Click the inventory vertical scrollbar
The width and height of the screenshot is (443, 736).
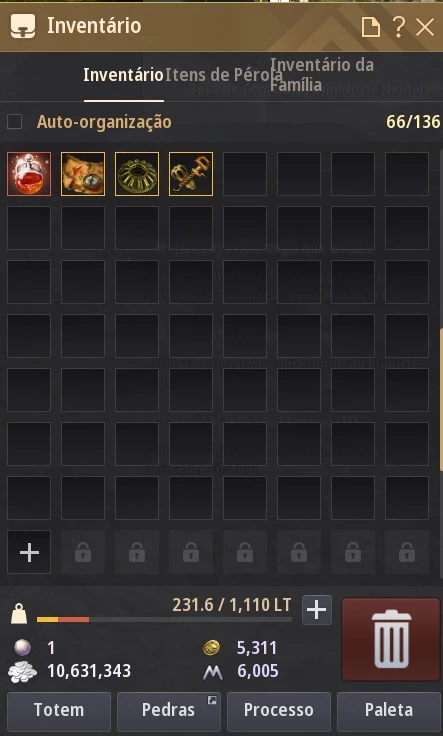coord(441,400)
